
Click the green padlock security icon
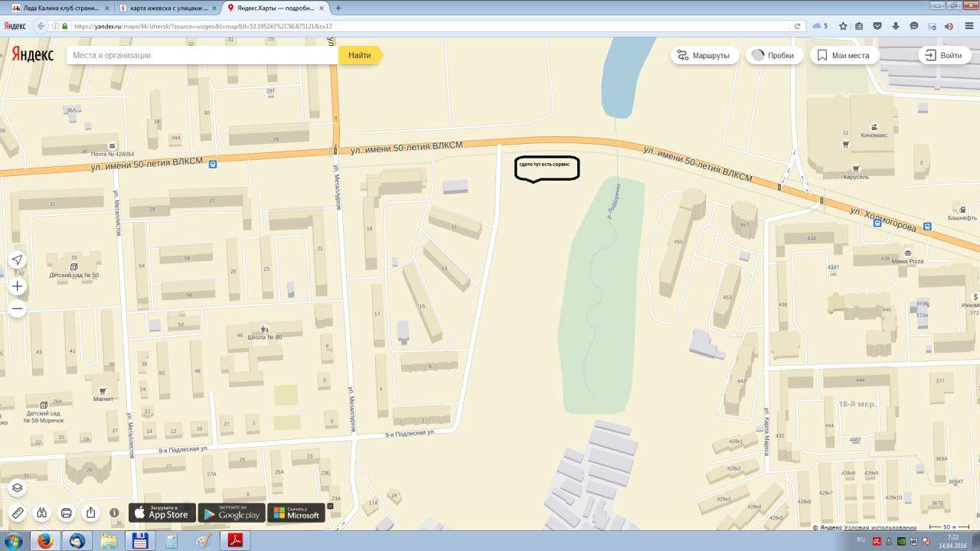65,26
